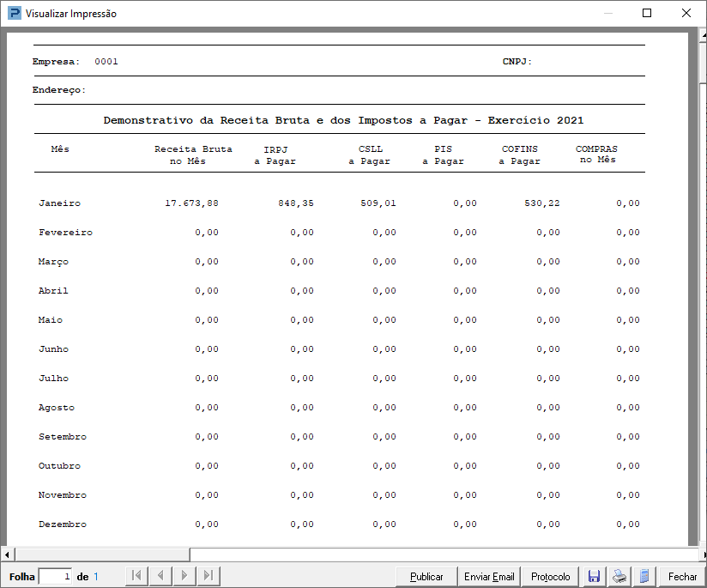The image size is (707, 588).
Task: Click the CSLL value 509,01
Action: pyautogui.click(x=378, y=203)
